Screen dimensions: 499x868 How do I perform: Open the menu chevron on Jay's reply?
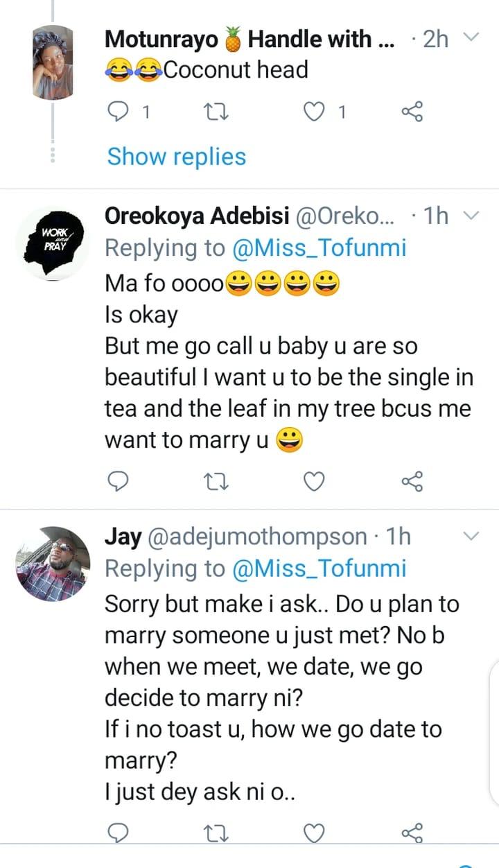tap(472, 536)
